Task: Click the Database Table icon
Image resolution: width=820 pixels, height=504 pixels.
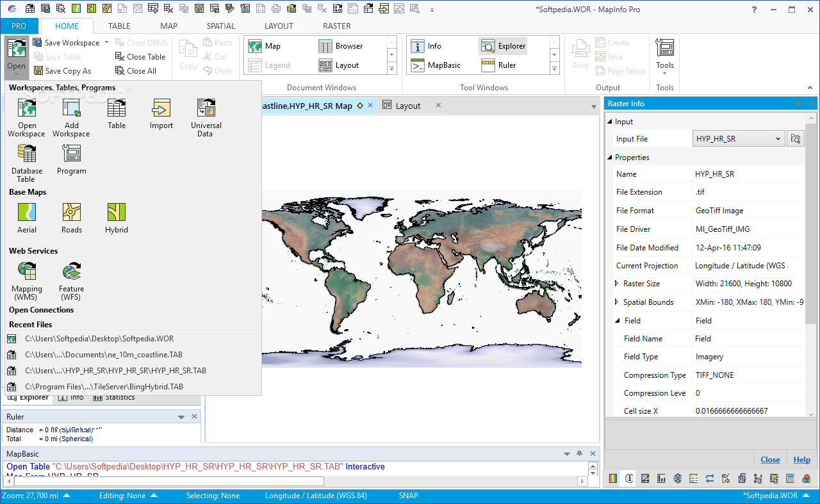Action: [x=27, y=154]
